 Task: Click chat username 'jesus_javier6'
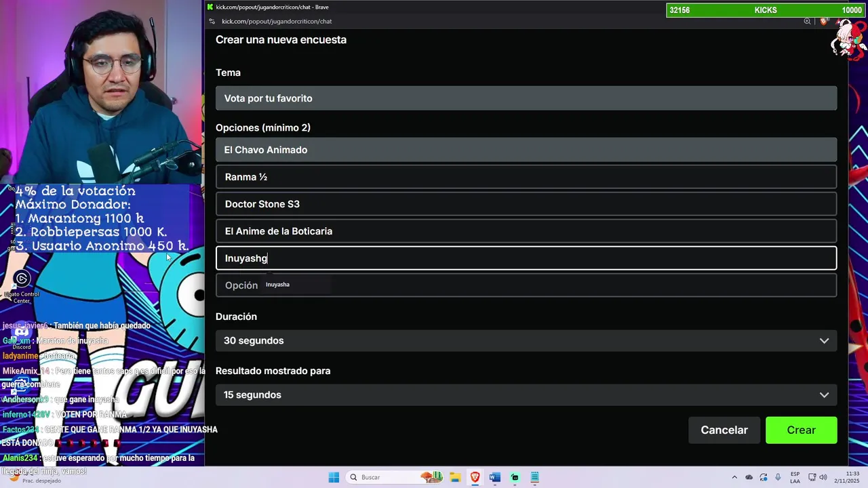tap(25, 325)
